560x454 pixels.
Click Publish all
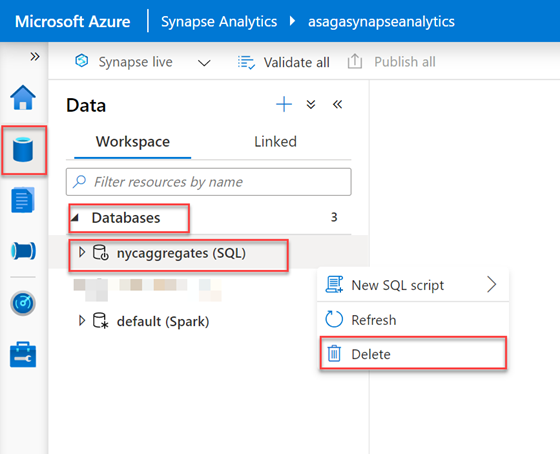coord(391,62)
